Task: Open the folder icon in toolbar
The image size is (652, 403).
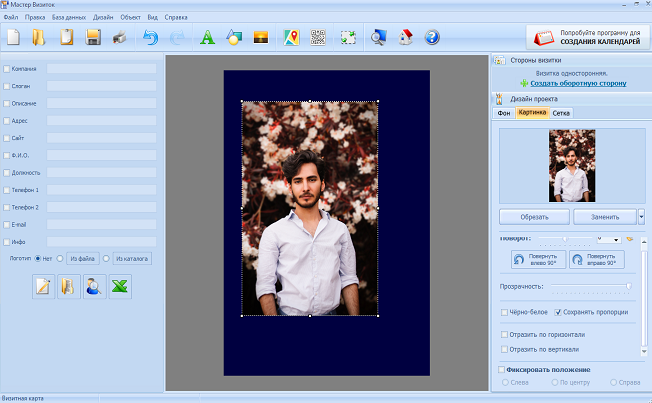Action: tap(39, 37)
